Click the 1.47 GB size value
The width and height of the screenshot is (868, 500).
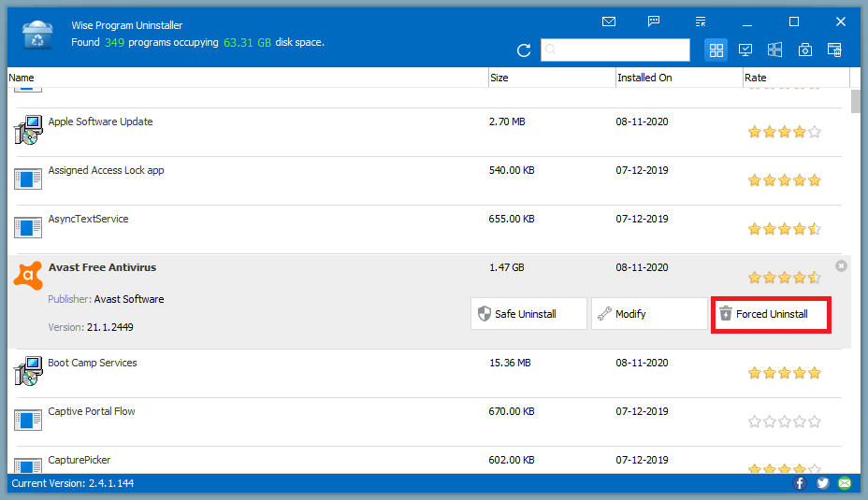(506, 267)
